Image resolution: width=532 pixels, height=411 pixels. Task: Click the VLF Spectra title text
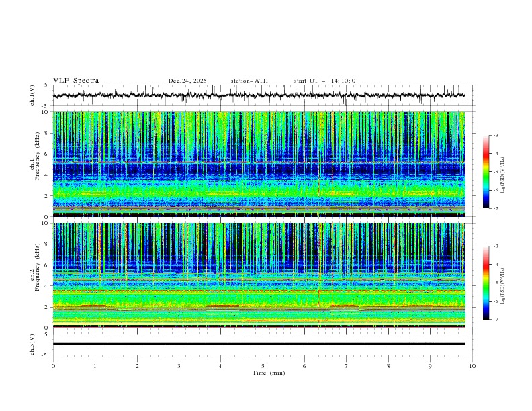(76, 81)
